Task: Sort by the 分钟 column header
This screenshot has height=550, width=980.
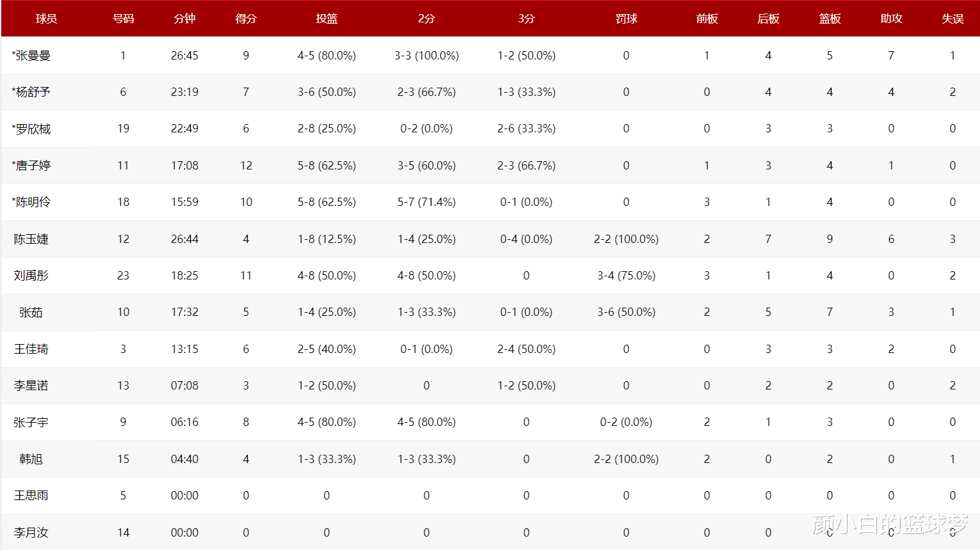Action: (184, 19)
